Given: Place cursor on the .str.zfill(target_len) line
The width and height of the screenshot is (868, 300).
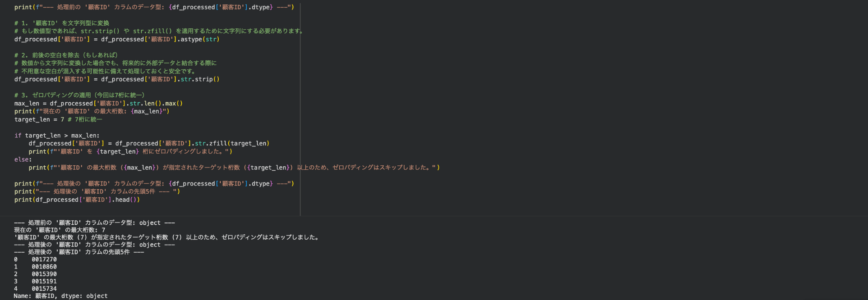Looking at the screenshot, I should coord(149,143).
